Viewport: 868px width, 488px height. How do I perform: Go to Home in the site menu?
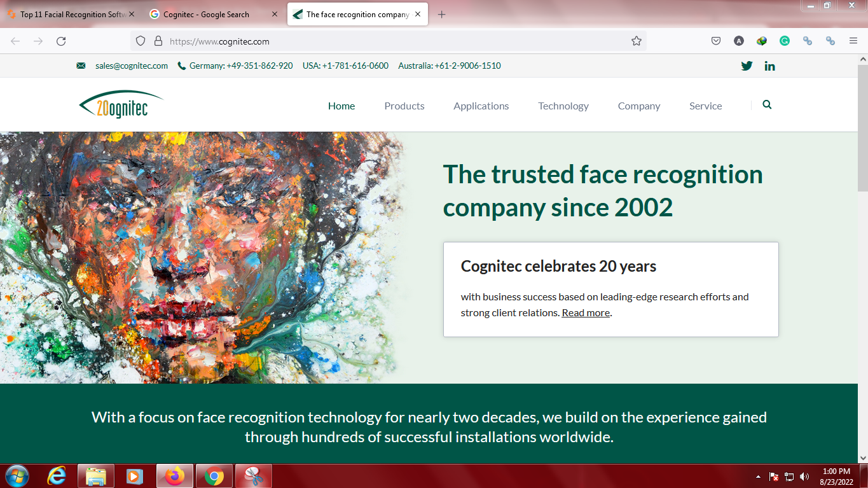pyautogui.click(x=341, y=106)
